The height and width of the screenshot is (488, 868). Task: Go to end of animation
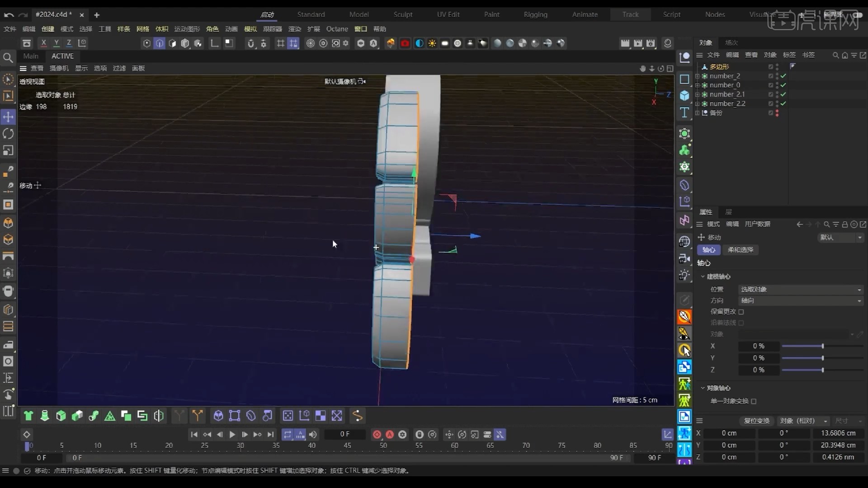pos(270,434)
